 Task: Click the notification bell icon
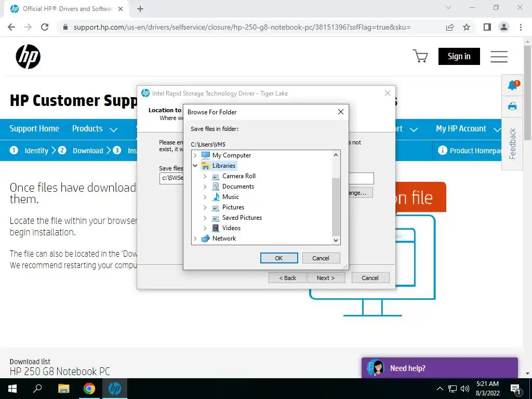[x=513, y=85]
